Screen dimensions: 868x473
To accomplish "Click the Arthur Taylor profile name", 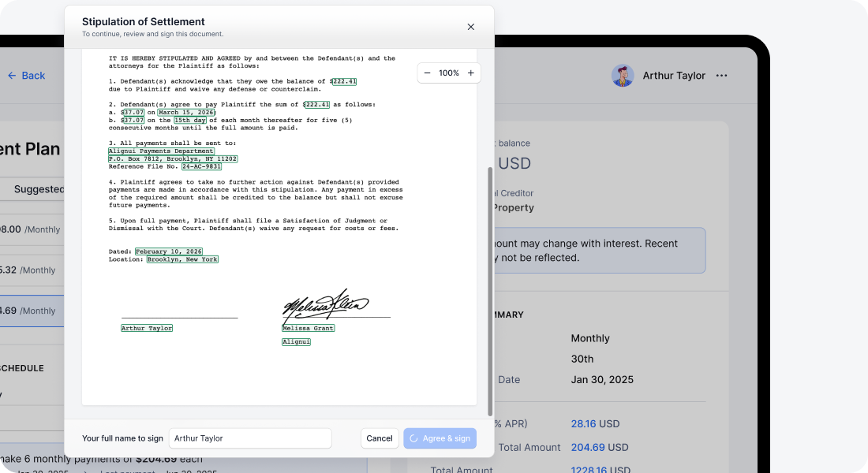I will [x=674, y=76].
